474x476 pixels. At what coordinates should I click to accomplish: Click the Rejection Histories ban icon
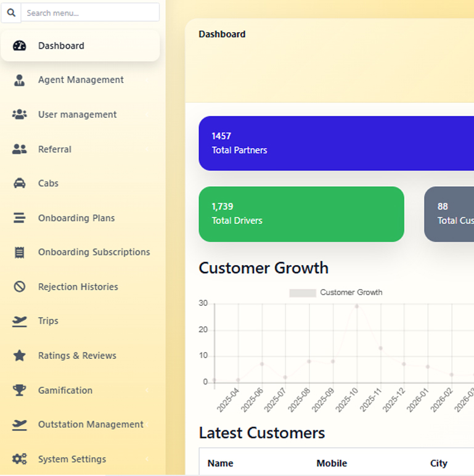pos(20,287)
